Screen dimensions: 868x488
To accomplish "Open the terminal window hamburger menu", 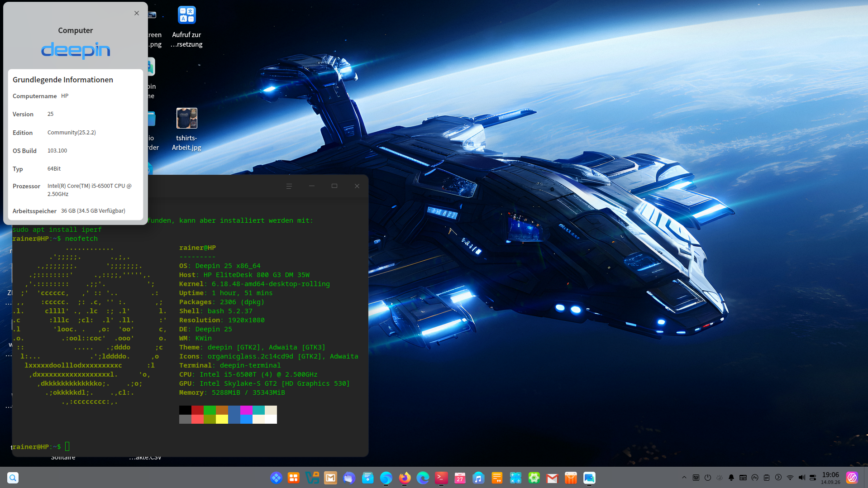I will [289, 186].
